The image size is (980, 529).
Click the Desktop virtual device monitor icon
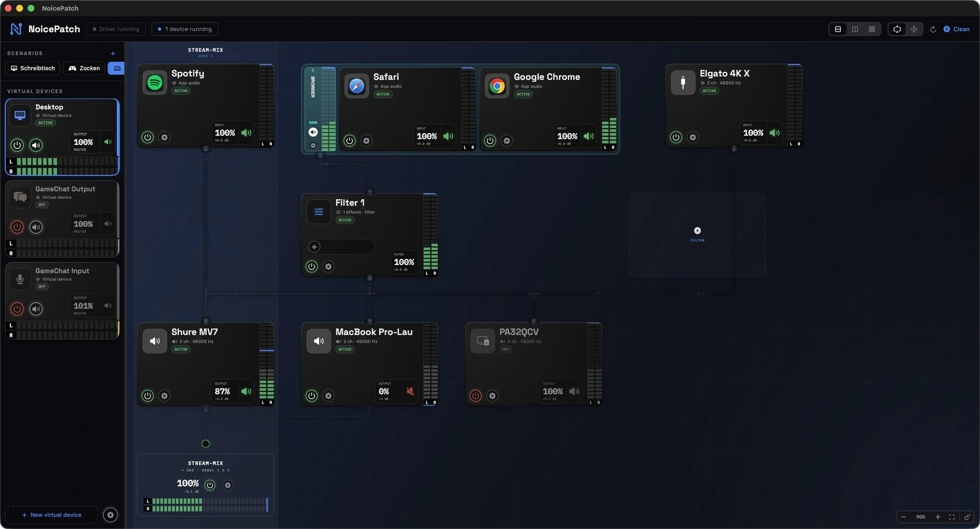point(20,115)
